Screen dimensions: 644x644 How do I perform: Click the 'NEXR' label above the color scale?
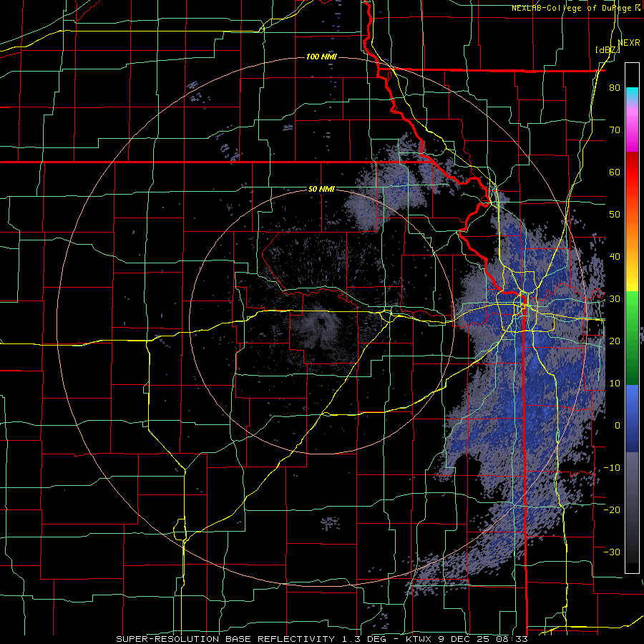629,43
